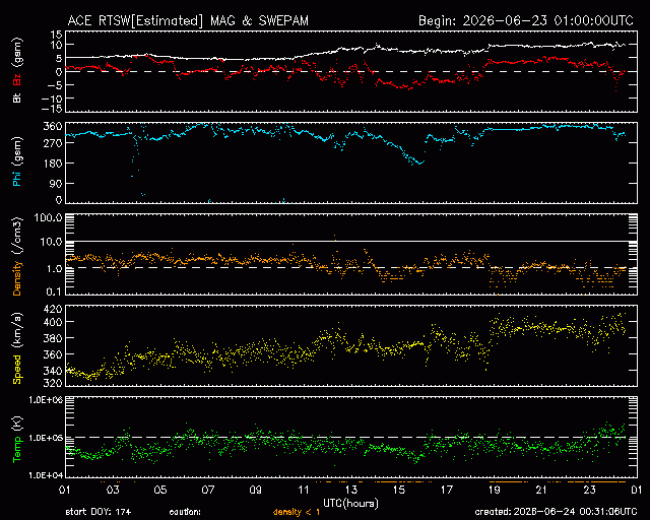Click the "(/cm3)" unit on the Density axis
Image resolution: width=650 pixels, height=520 pixels.
coord(17,236)
